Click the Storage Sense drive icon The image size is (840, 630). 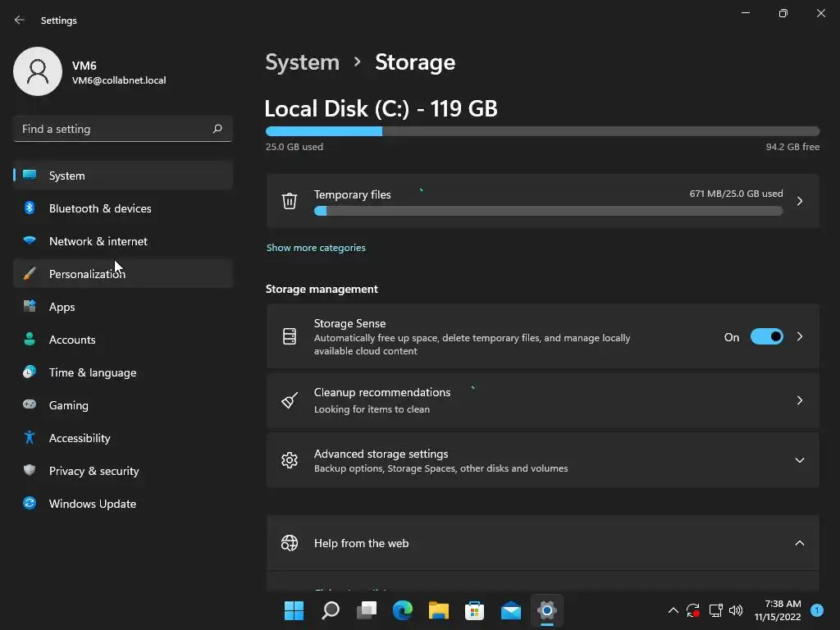tap(290, 336)
